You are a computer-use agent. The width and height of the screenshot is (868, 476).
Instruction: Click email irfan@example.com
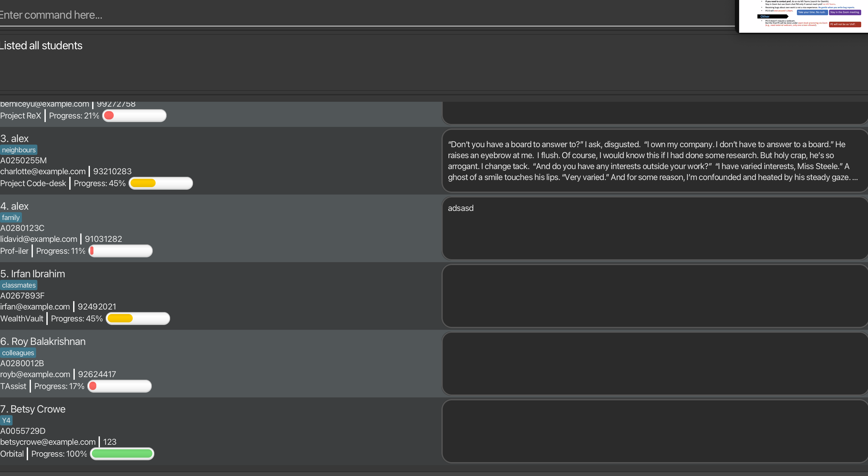tap(35, 307)
